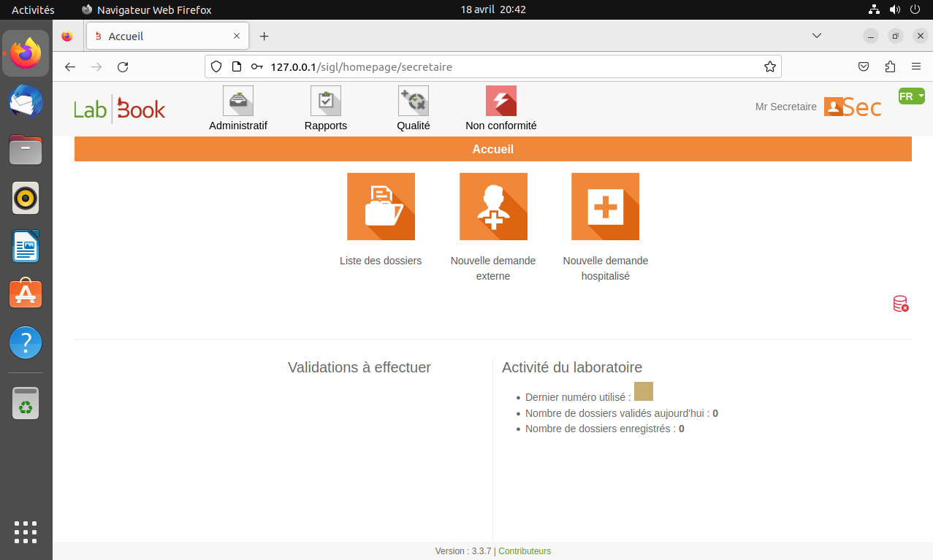Open the Rapports module
933x560 pixels.
click(x=325, y=108)
